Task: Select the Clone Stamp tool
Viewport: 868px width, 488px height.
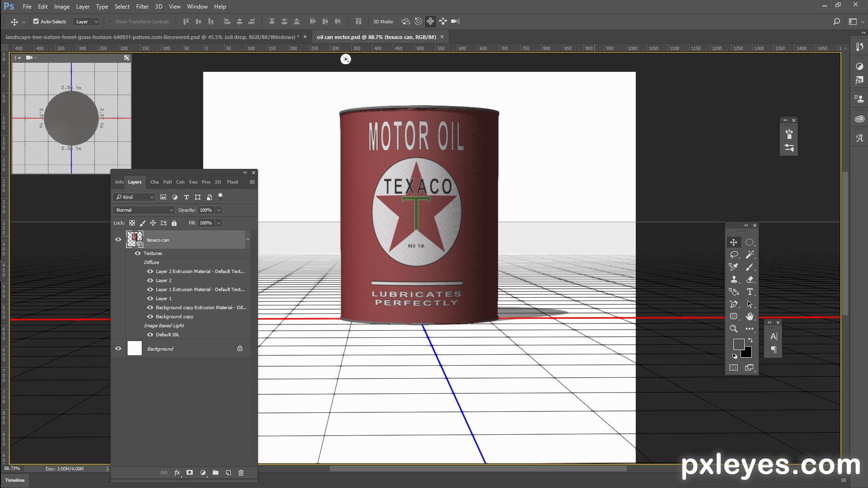Action: tap(733, 279)
